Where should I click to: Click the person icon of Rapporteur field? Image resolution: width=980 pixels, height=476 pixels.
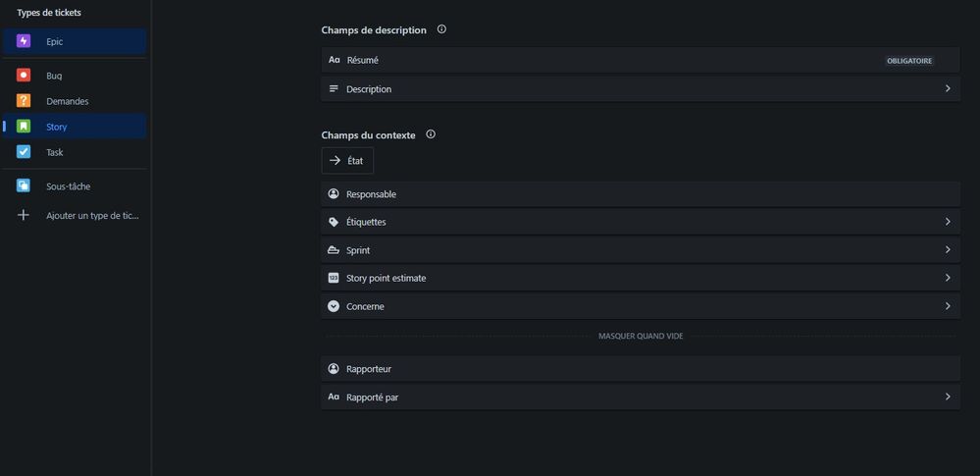(334, 369)
